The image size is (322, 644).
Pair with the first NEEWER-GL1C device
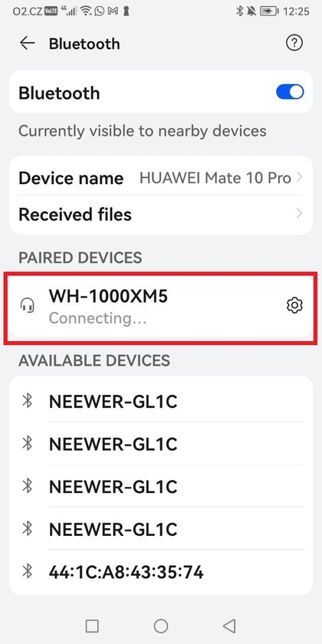(161, 400)
